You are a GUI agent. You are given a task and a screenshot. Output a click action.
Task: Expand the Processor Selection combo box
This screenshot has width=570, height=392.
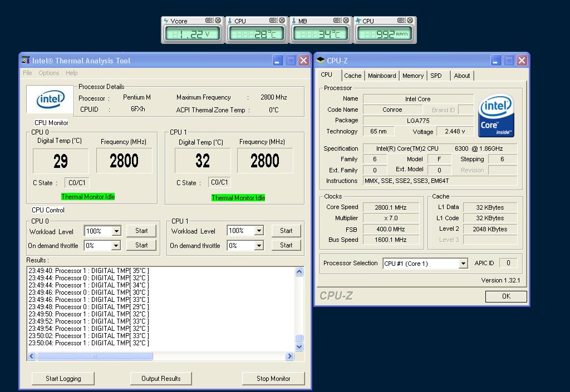pyautogui.click(x=463, y=264)
